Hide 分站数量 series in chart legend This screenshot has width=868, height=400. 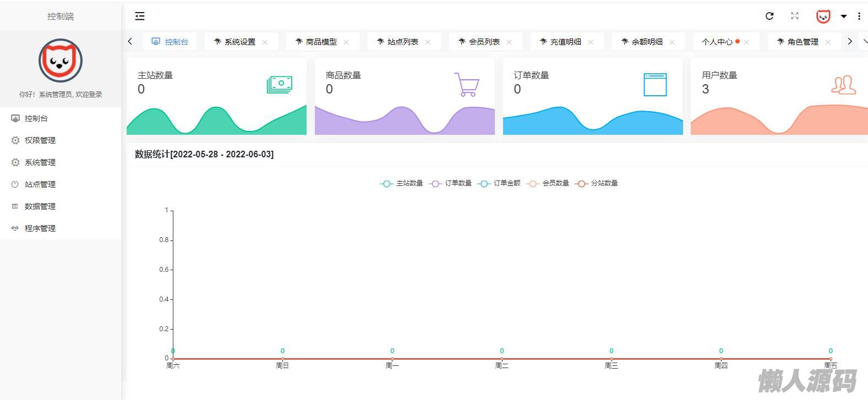[x=597, y=183]
